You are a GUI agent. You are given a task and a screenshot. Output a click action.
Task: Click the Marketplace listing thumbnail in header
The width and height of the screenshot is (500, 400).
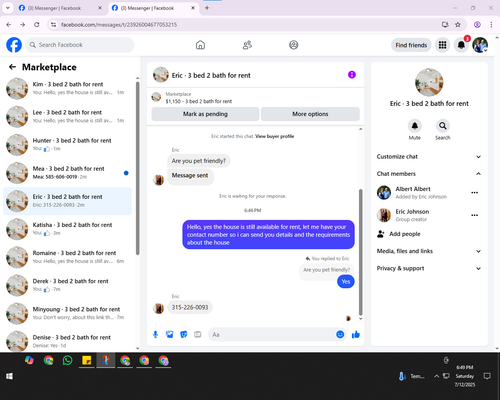point(156,97)
